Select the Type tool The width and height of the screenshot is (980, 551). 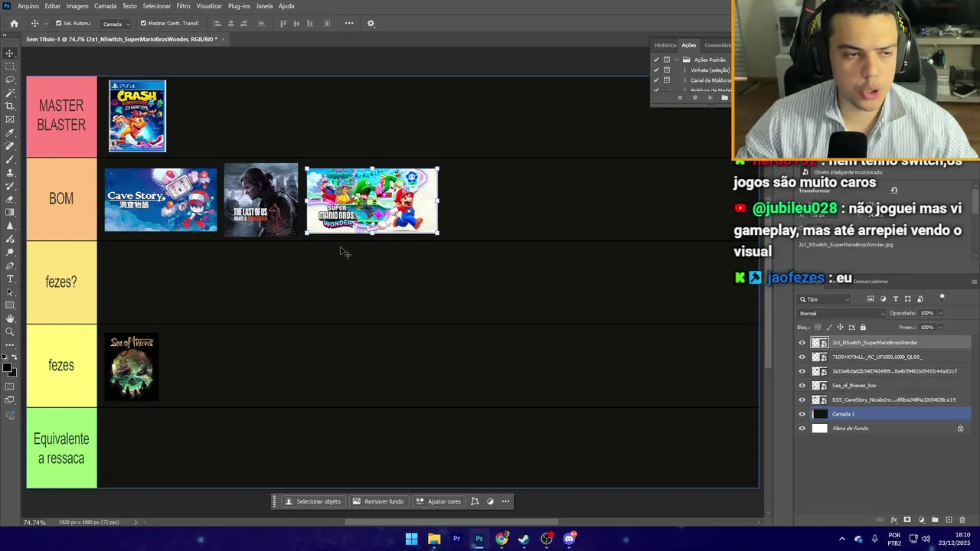pos(10,279)
